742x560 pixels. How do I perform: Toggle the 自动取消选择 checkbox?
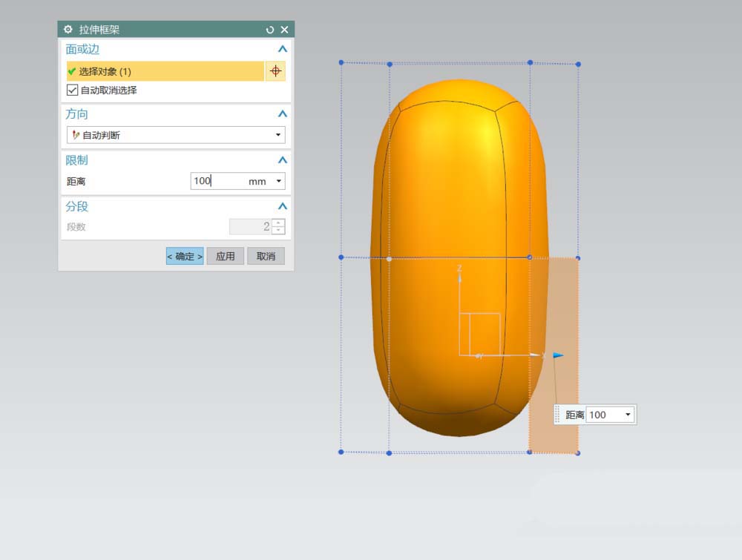pos(73,90)
